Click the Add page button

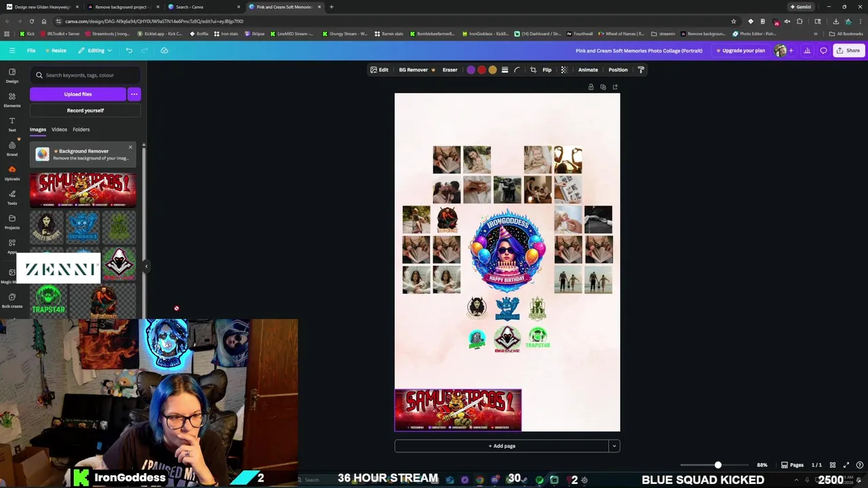pos(502,446)
